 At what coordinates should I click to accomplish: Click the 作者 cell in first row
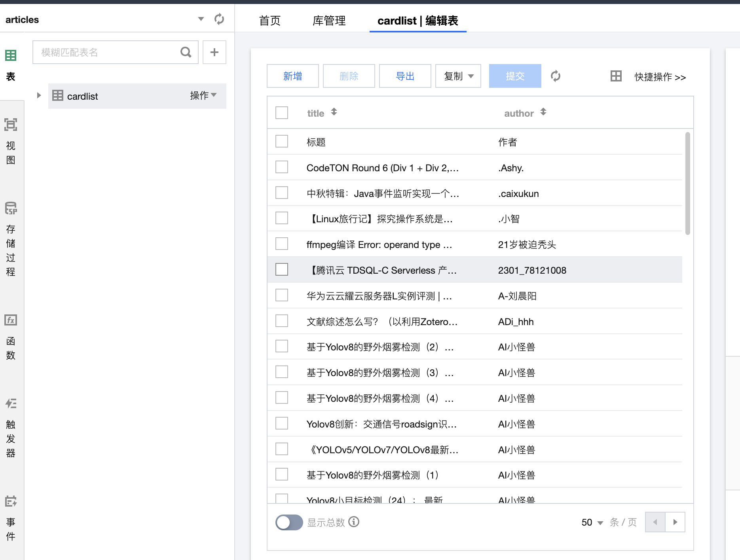[x=508, y=142]
